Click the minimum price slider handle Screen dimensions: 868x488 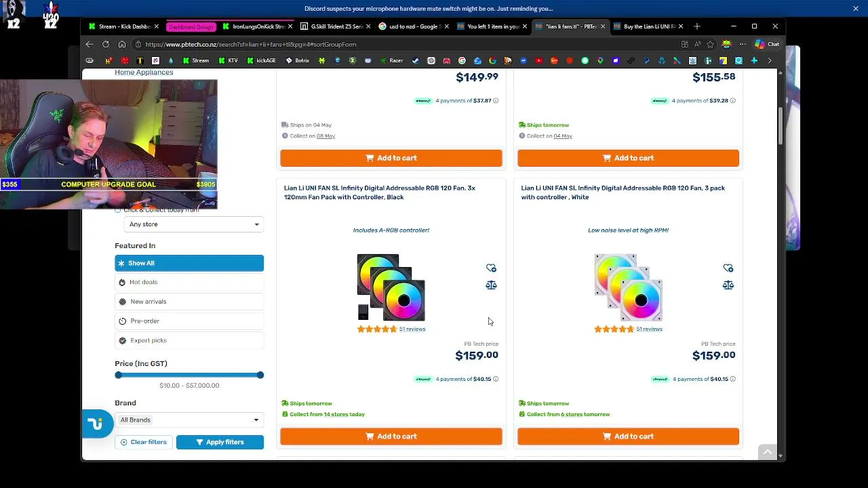pos(119,375)
